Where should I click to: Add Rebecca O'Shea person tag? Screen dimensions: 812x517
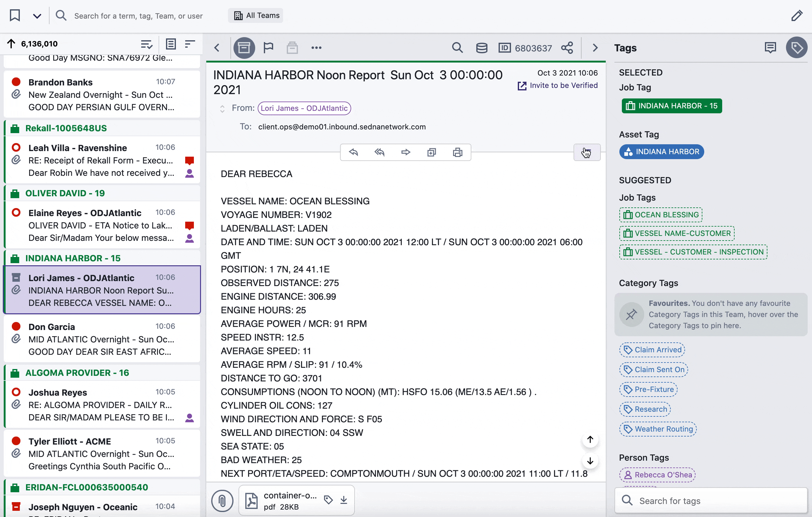[657, 475]
